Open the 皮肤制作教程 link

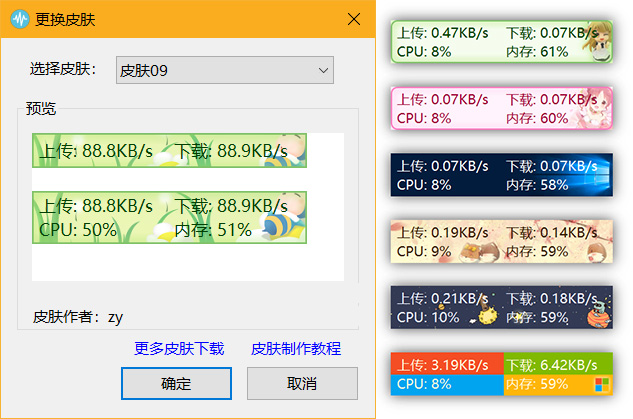[296, 348]
